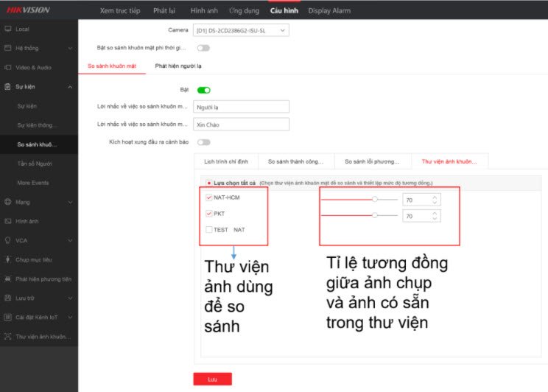
Task: Expand the Cài đặt Kênh IoT section
Action: (x=70, y=317)
